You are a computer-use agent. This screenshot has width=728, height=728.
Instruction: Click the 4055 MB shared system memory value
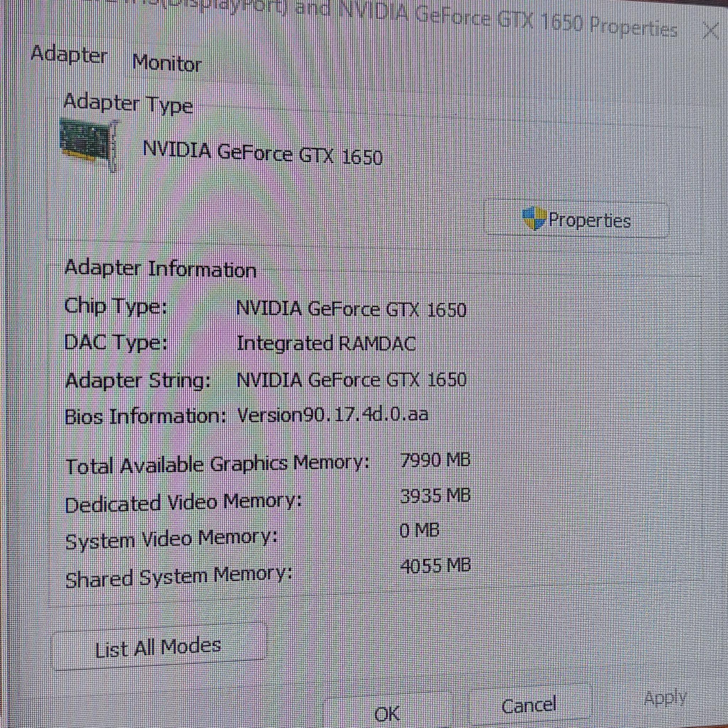coord(435,566)
